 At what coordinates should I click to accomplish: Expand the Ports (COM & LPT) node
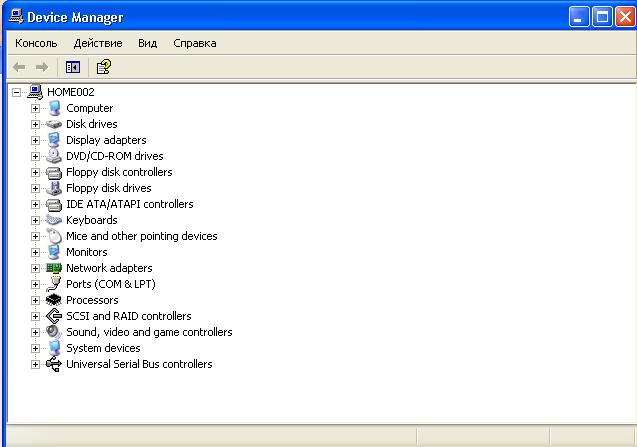pyautogui.click(x=35, y=284)
